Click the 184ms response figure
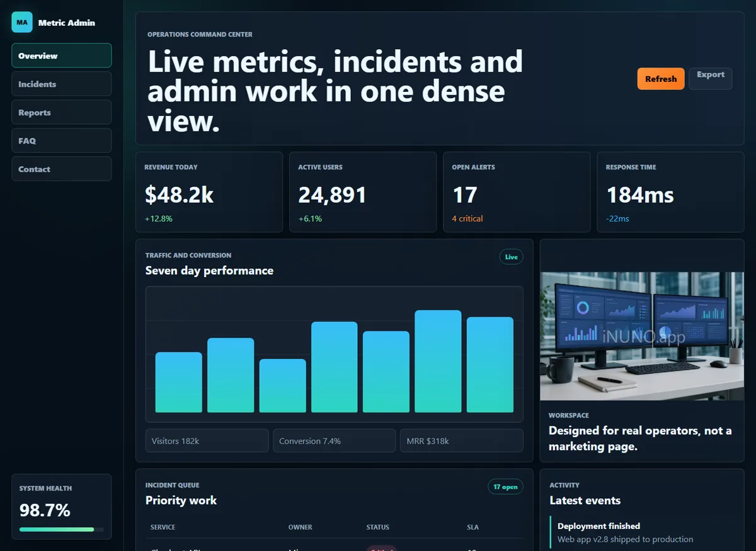The width and height of the screenshot is (756, 551). pos(639,195)
